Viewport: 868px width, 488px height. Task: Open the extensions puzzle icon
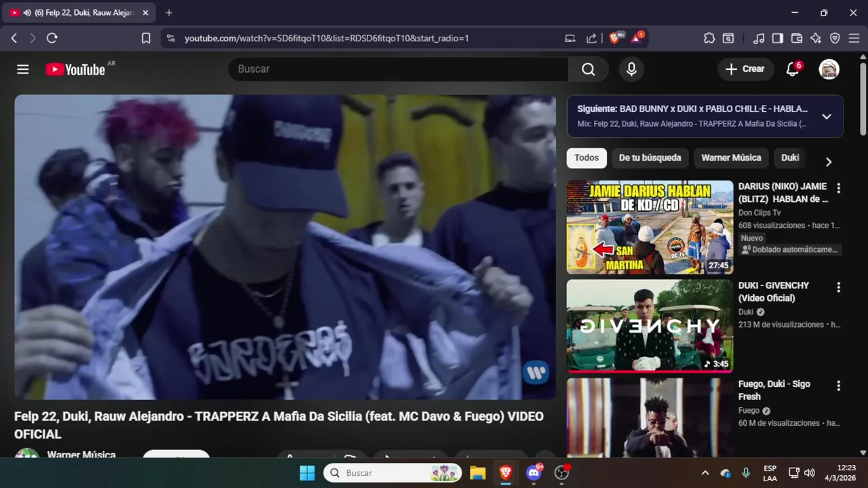point(709,39)
